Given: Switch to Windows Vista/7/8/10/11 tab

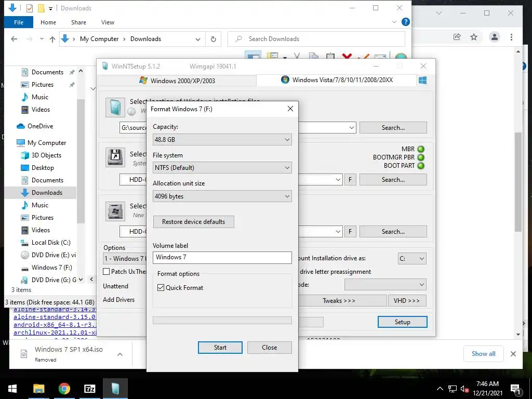Looking at the screenshot, I should pos(337,80).
